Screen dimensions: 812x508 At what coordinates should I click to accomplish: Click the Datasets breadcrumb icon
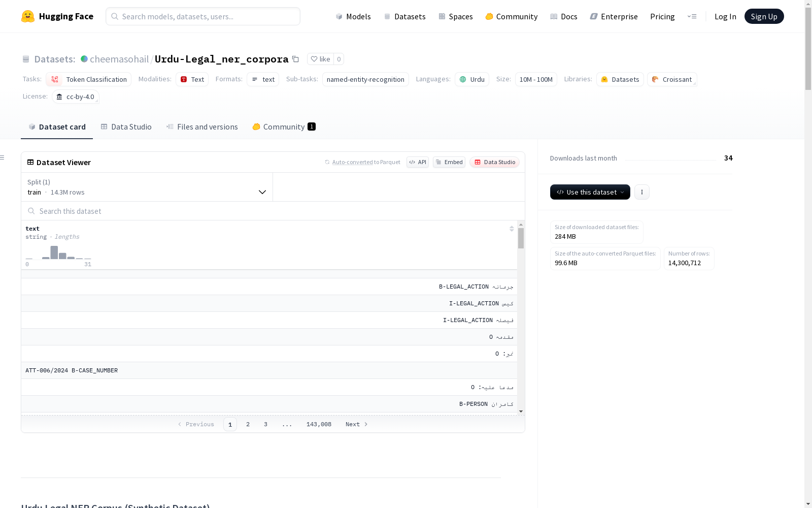point(26,59)
